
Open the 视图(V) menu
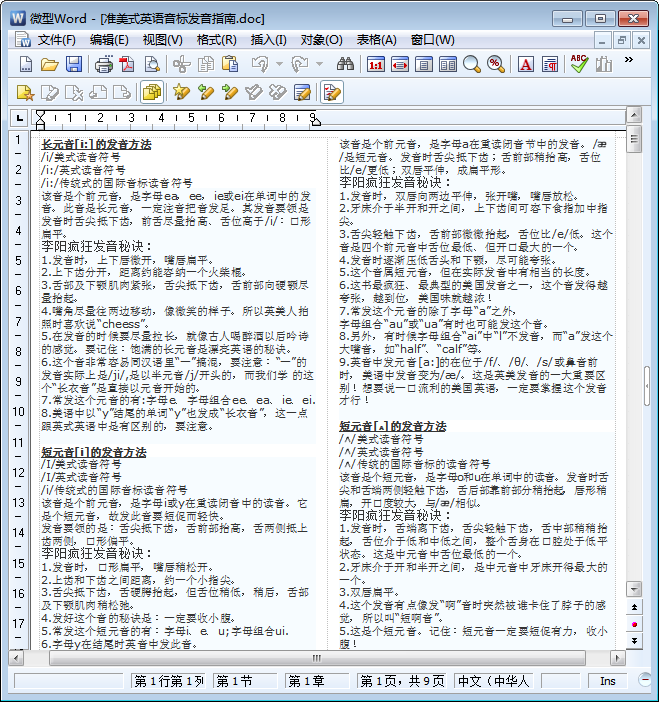click(163, 40)
